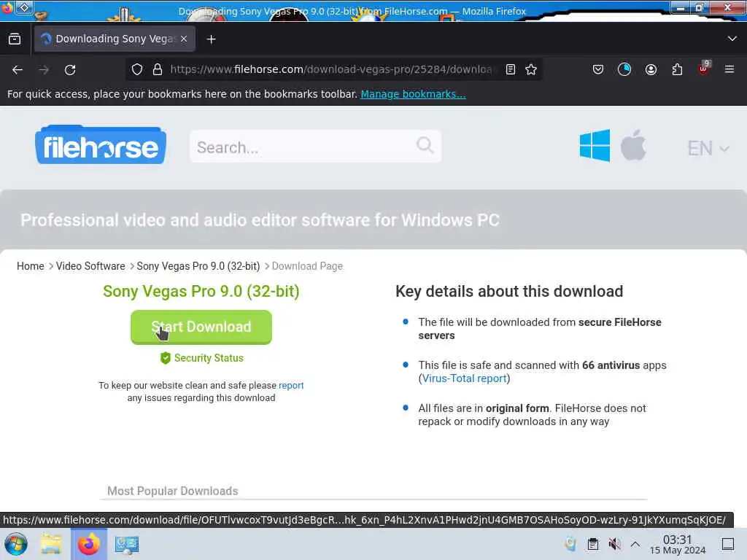Go to Home breadcrumb

pos(31,266)
